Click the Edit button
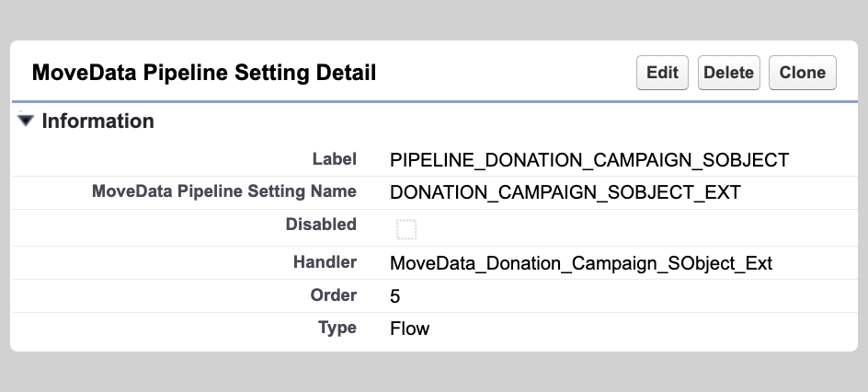Screen dimensions: 868x392 pyautogui.click(x=662, y=73)
